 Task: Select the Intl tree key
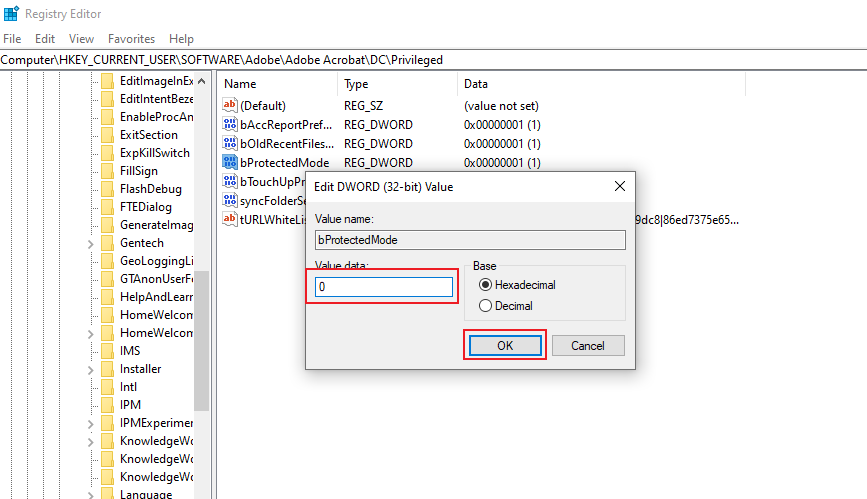pos(128,387)
